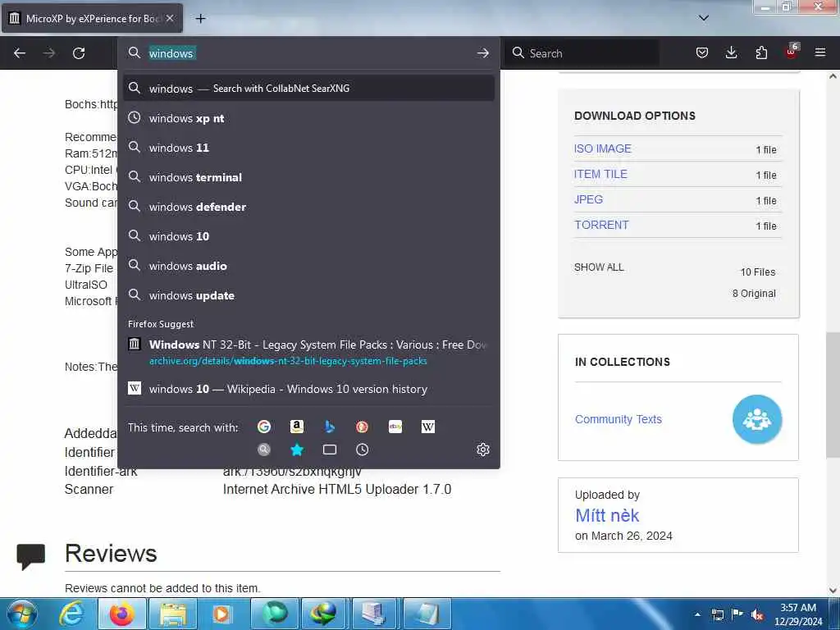Image resolution: width=840 pixels, height=630 pixels.
Task: Select the MicroXP by eXPerience tab
Action: point(93,18)
